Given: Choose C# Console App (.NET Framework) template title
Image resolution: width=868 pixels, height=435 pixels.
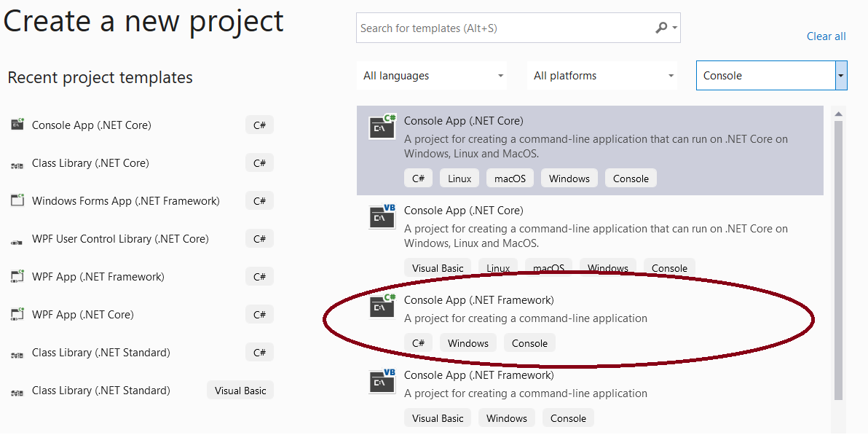Looking at the screenshot, I should [x=479, y=300].
